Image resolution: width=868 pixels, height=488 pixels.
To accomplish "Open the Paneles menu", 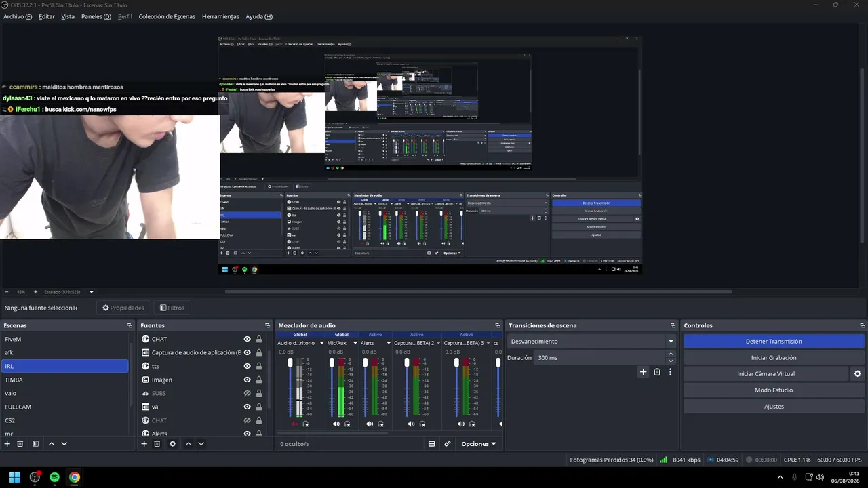I will tap(96, 16).
